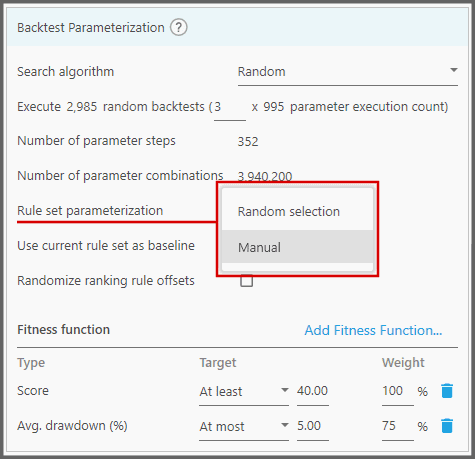This screenshot has width=475, height=459.
Task: Click the Use current rule set as baseline label
Action: [x=106, y=246]
